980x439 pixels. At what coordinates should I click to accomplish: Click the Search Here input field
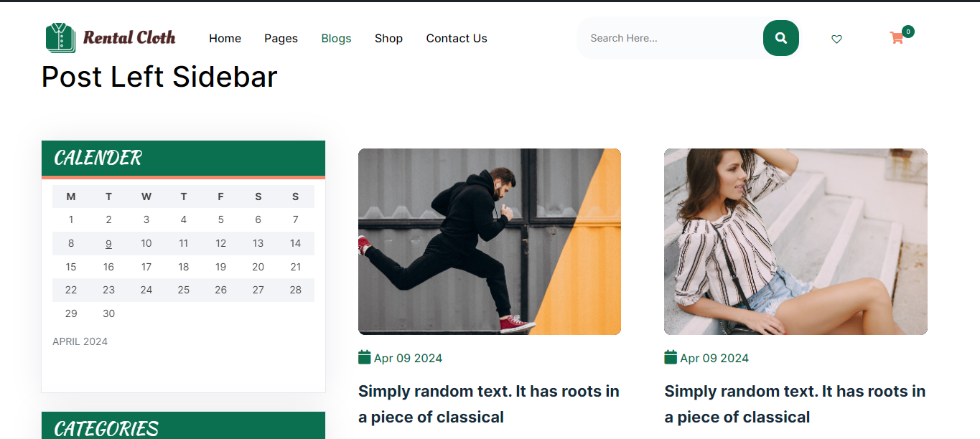click(670, 38)
